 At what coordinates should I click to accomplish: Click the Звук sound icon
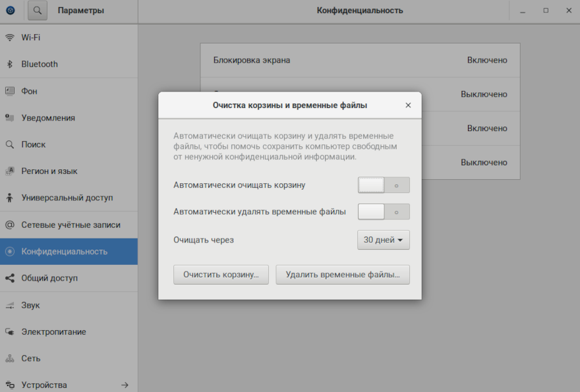pyautogui.click(x=10, y=305)
